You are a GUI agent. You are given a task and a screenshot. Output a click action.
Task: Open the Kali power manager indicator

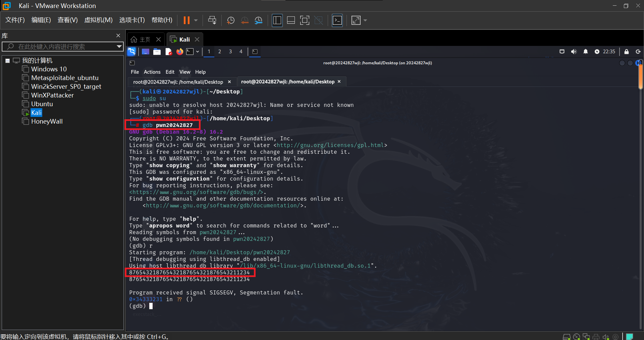[597, 52]
